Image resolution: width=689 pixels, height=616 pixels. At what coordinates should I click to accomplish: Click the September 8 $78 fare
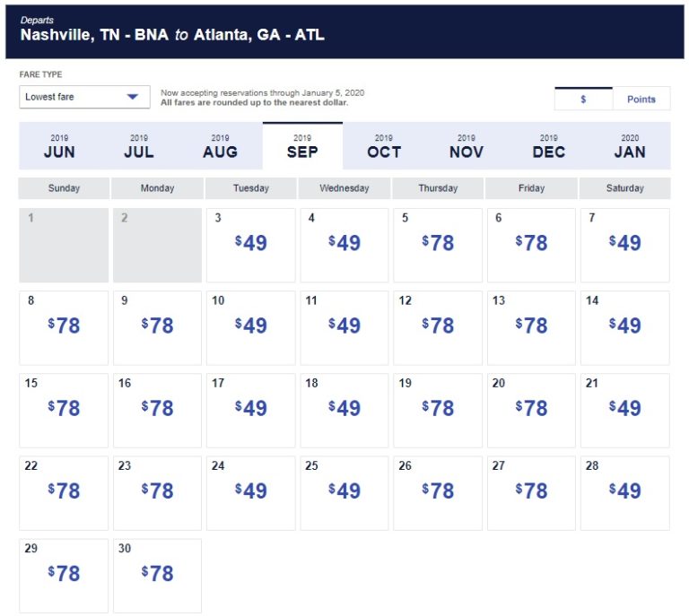point(64,326)
